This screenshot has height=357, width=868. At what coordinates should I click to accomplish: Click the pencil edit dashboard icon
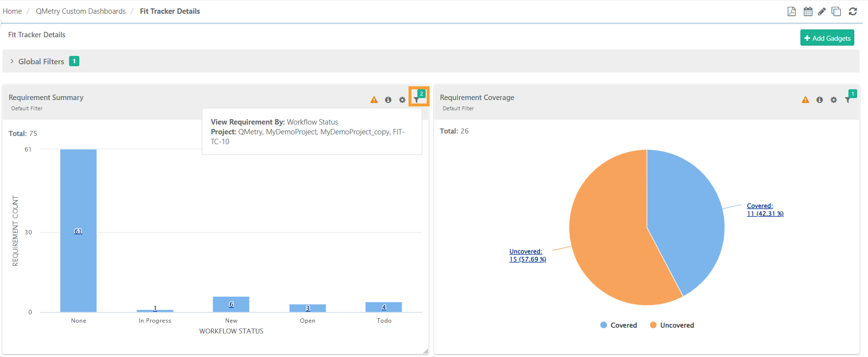click(x=822, y=11)
